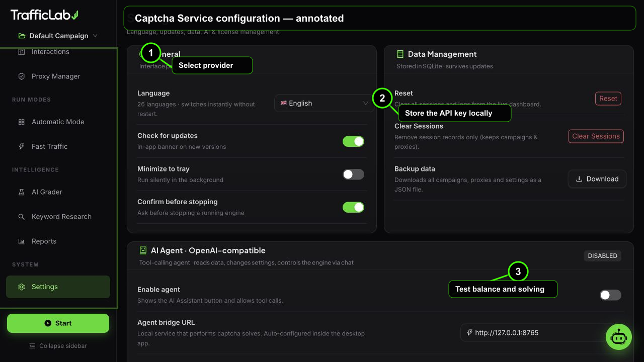644x362 pixels.
Task: Click the AI Grader flask icon
Action: pos(21,192)
